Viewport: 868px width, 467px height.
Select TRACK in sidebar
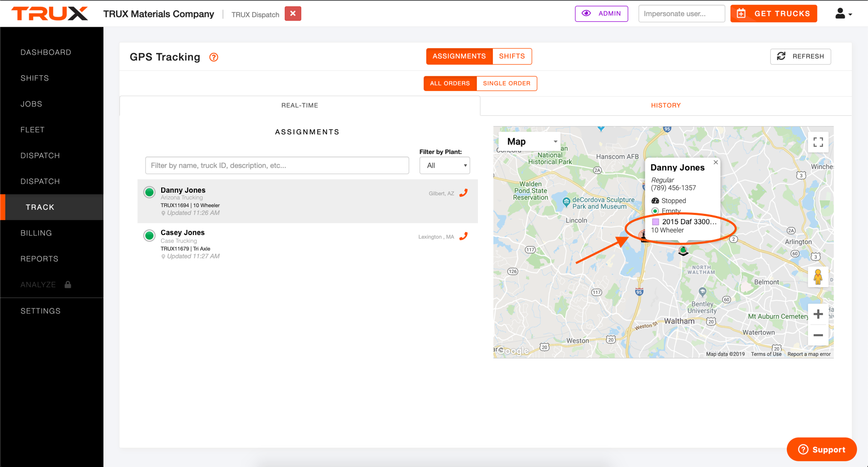(x=52, y=207)
